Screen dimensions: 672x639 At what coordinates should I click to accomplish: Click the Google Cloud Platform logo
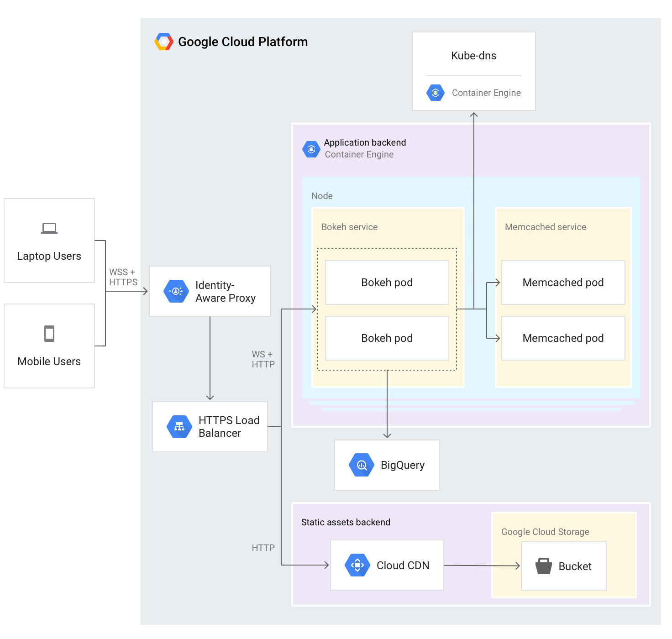(163, 42)
